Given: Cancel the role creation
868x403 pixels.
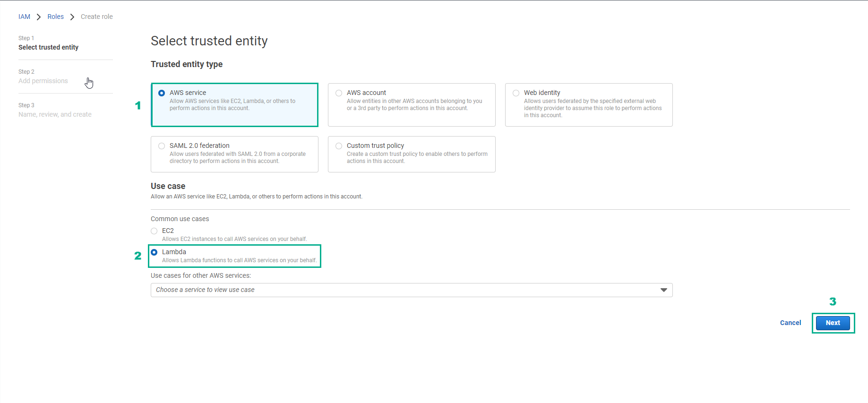Looking at the screenshot, I should [791, 323].
